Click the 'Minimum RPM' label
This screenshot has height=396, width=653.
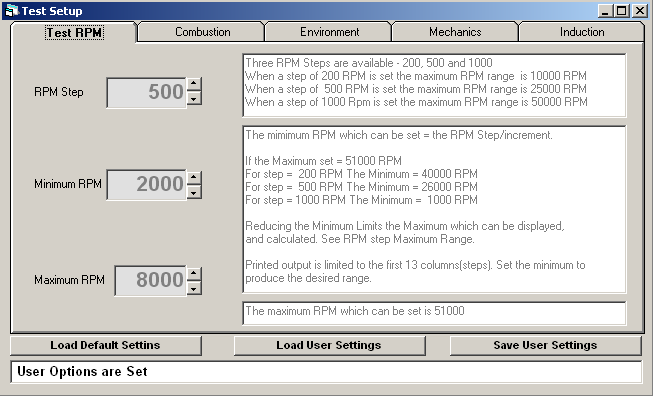point(68,184)
